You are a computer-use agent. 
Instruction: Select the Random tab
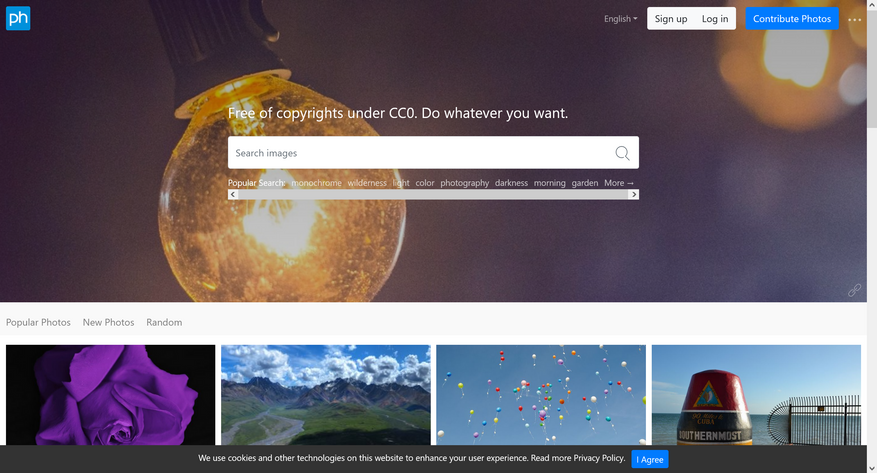[164, 323]
